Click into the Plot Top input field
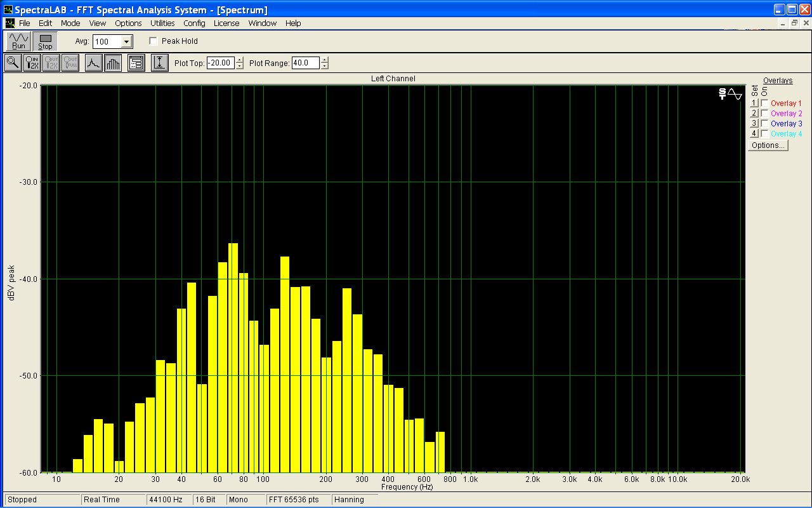This screenshot has width=812, height=508. pyautogui.click(x=220, y=63)
